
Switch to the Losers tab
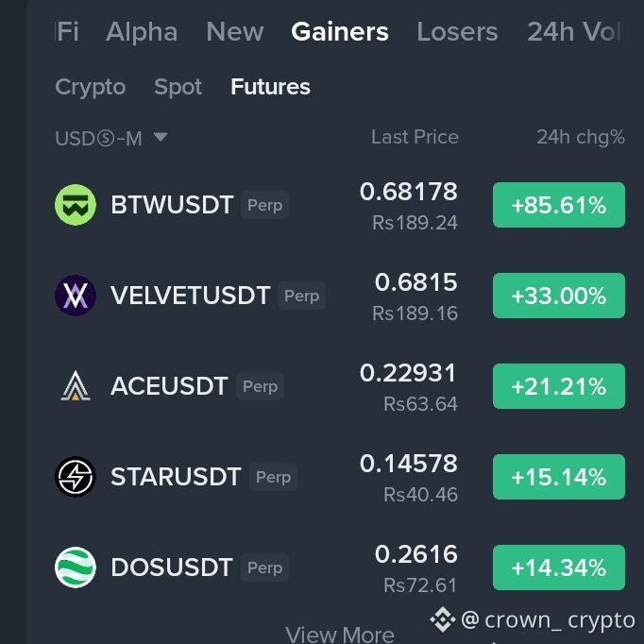click(457, 31)
